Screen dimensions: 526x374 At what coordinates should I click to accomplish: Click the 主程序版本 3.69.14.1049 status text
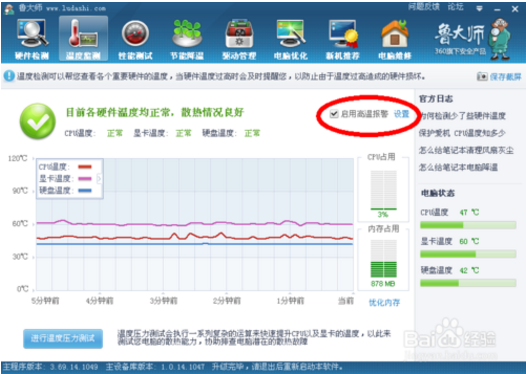[50, 367]
